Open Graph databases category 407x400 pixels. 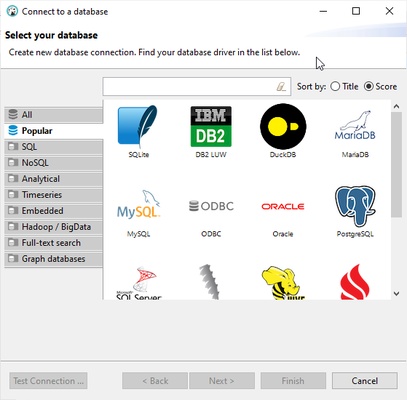(x=54, y=259)
